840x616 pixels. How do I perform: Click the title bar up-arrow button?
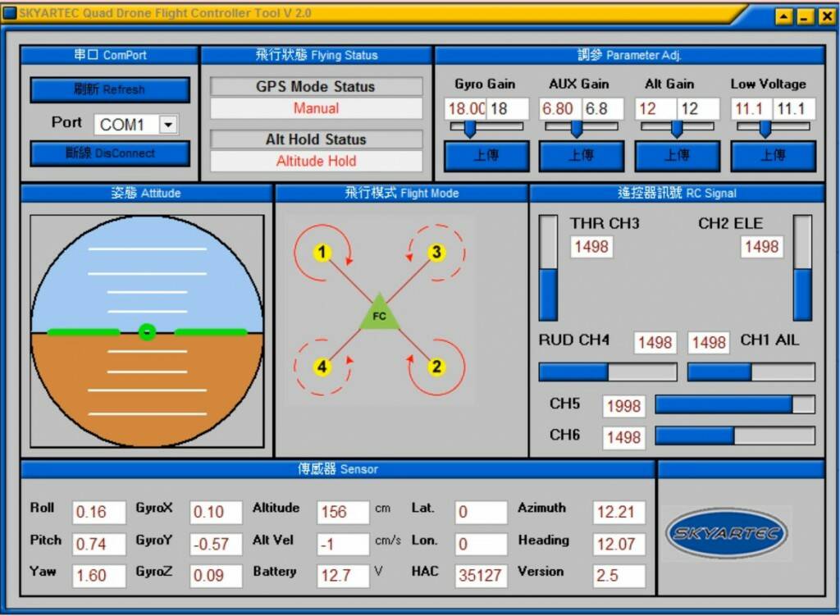[x=783, y=16]
